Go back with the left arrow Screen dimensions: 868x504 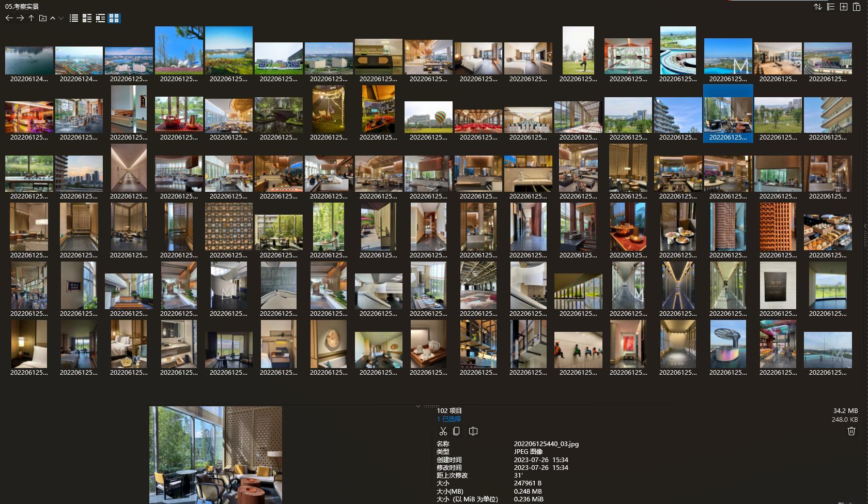(9, 18)
